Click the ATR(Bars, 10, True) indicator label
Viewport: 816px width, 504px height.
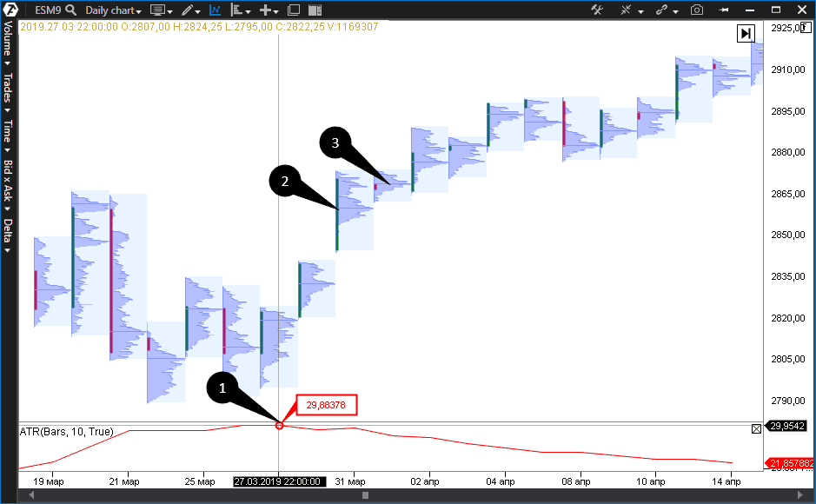click(66, 431)
